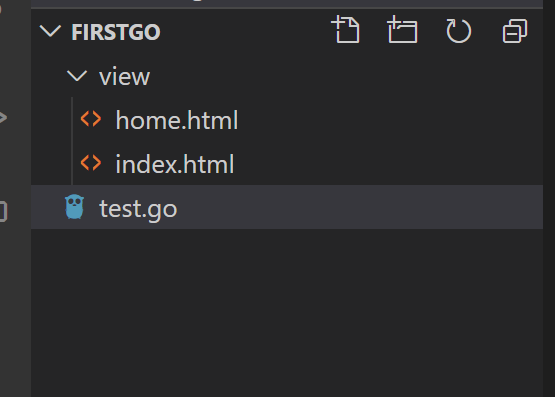Click the indent guide line under view
This screenshot has width=555, height=397.
coord(72,141)
